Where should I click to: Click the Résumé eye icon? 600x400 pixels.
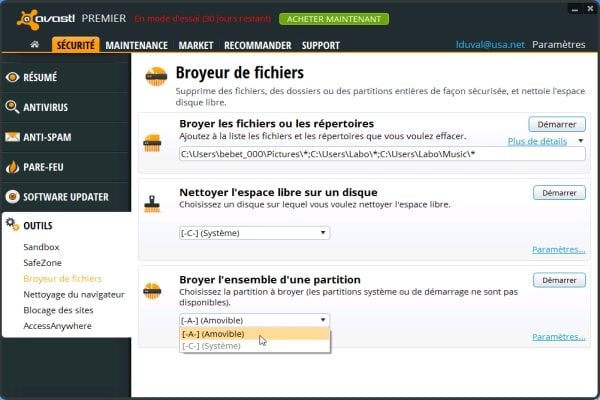click(12, 77)
